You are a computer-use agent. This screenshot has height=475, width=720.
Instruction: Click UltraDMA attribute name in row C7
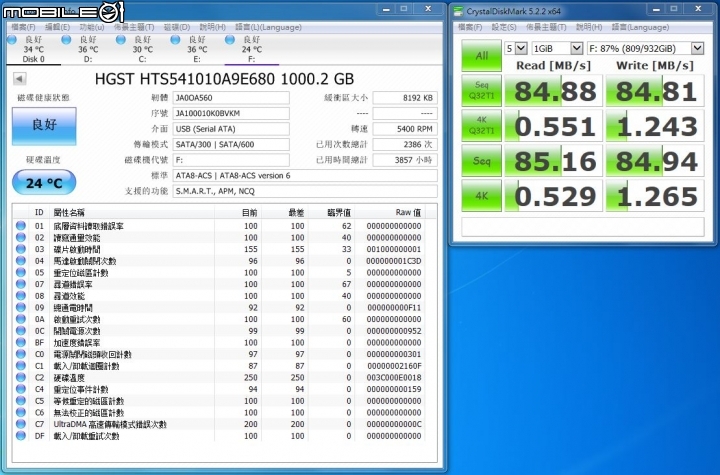(x=110, y=424)
